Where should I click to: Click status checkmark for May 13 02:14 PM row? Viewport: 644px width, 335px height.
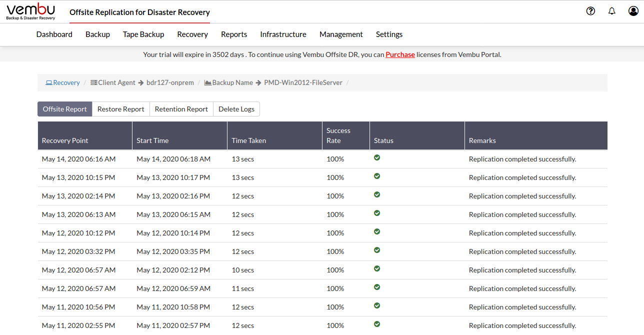377,194
